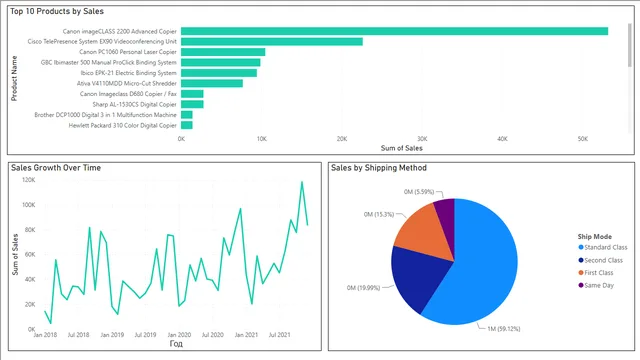Click the '30K' bar chart axis label
The height and width of the screenshot is (360, 640).
(422, 139)
